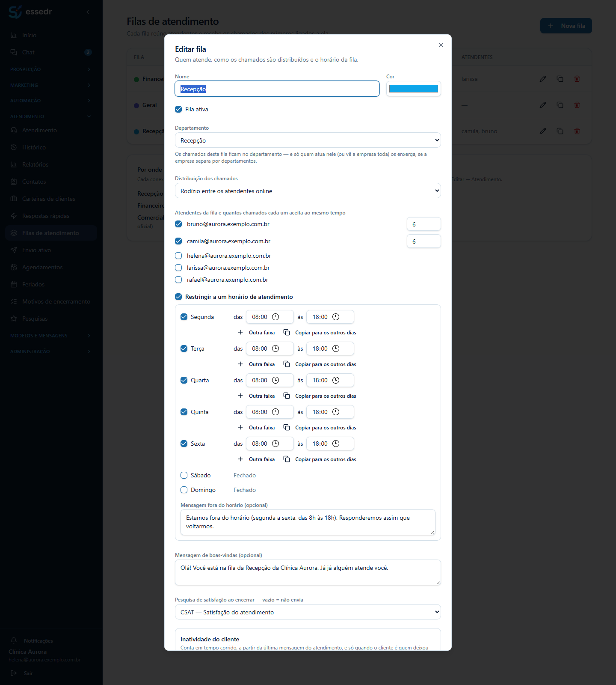
Task: Open Notificações bell in the sidebar
Action: coord(14,640)
